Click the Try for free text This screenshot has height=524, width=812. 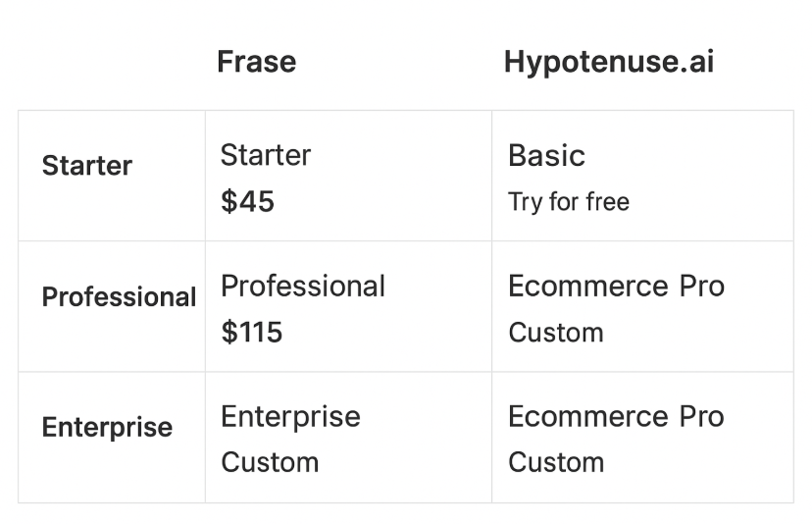pyautogui.click(x=569, y=201)
